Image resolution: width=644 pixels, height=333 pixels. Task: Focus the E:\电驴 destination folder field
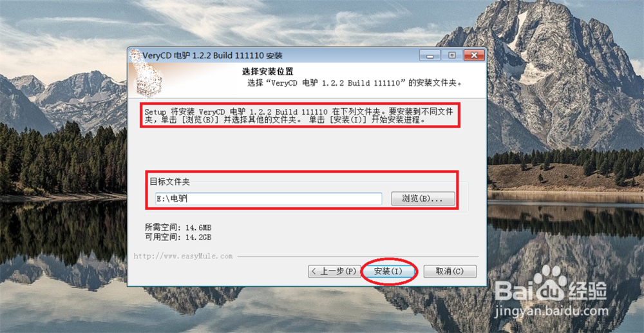coord(269,199)
